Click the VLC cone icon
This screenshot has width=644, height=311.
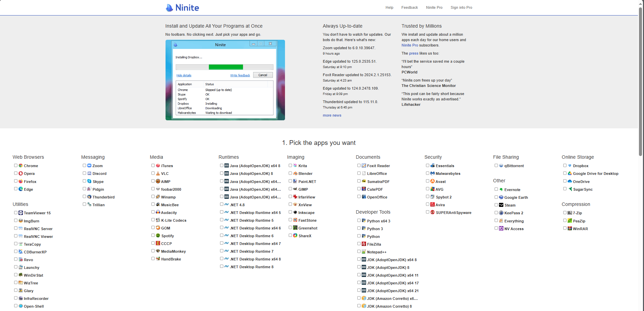pos(158,174)
